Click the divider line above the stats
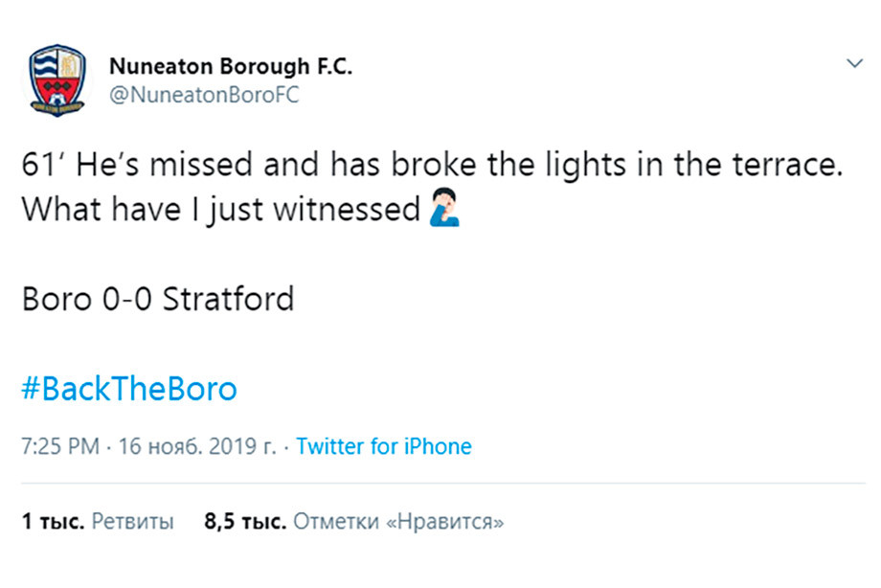The height and width of the screenshot is (588, 881). point(443,483)
